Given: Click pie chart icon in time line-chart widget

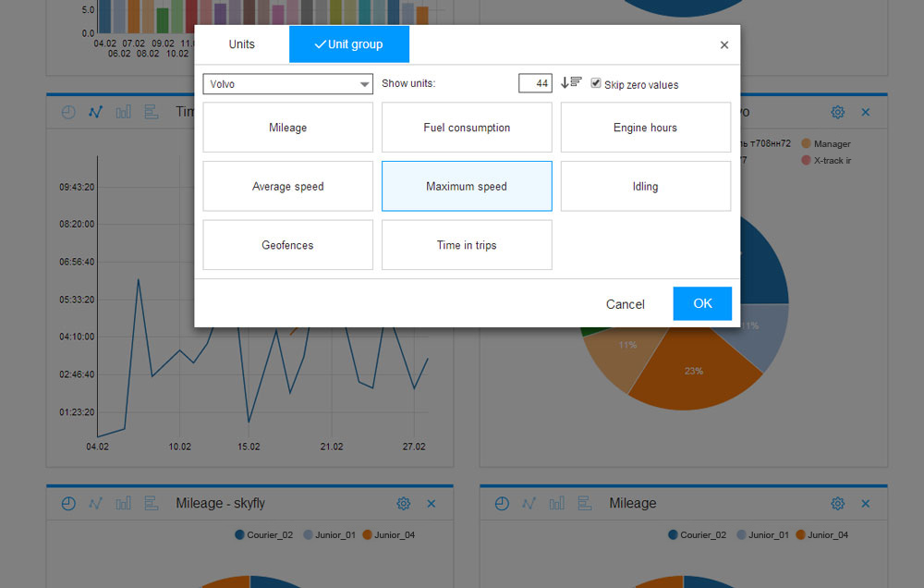Looking at the screenshot, I should [68, 112].
